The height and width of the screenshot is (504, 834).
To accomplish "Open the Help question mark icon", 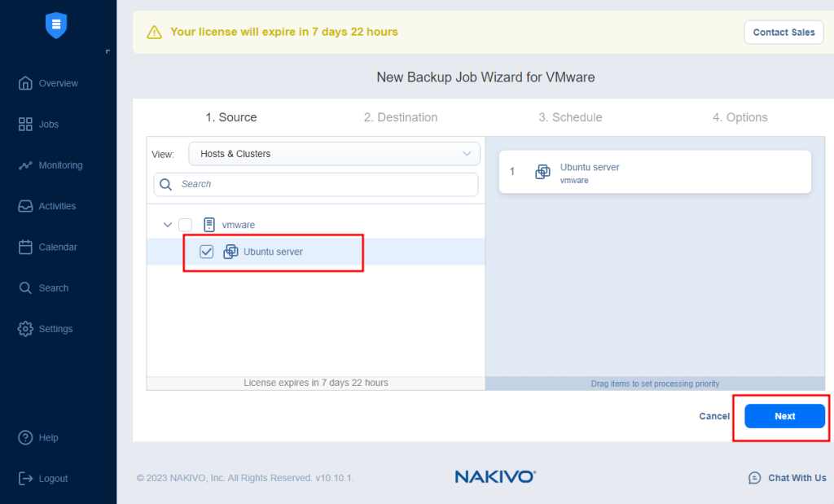I will [25, 437].
